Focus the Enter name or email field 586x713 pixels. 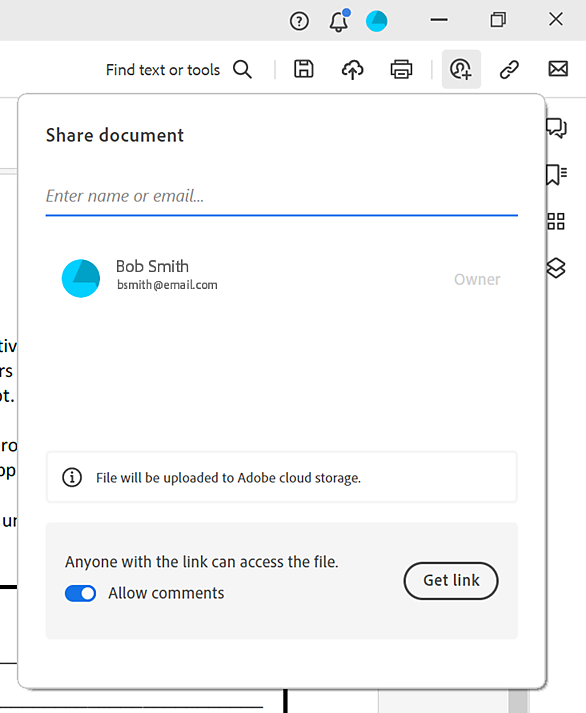click(281, 196)
